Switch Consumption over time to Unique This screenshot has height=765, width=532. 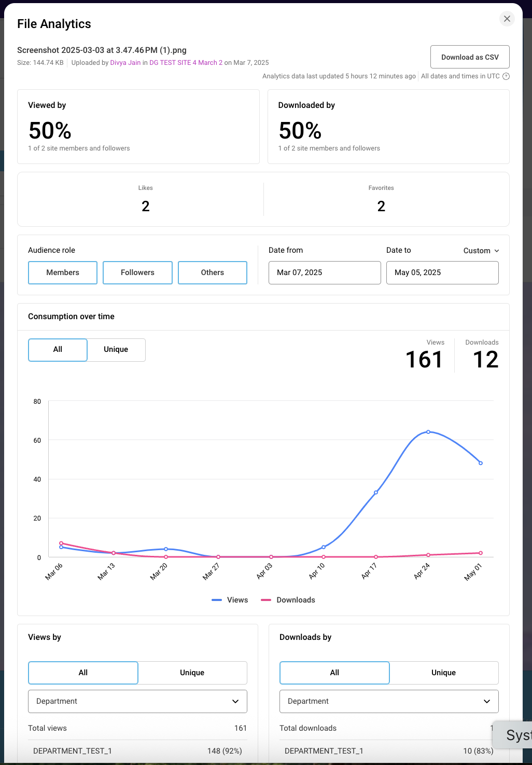pyautogui.click(x=116, y=350)
